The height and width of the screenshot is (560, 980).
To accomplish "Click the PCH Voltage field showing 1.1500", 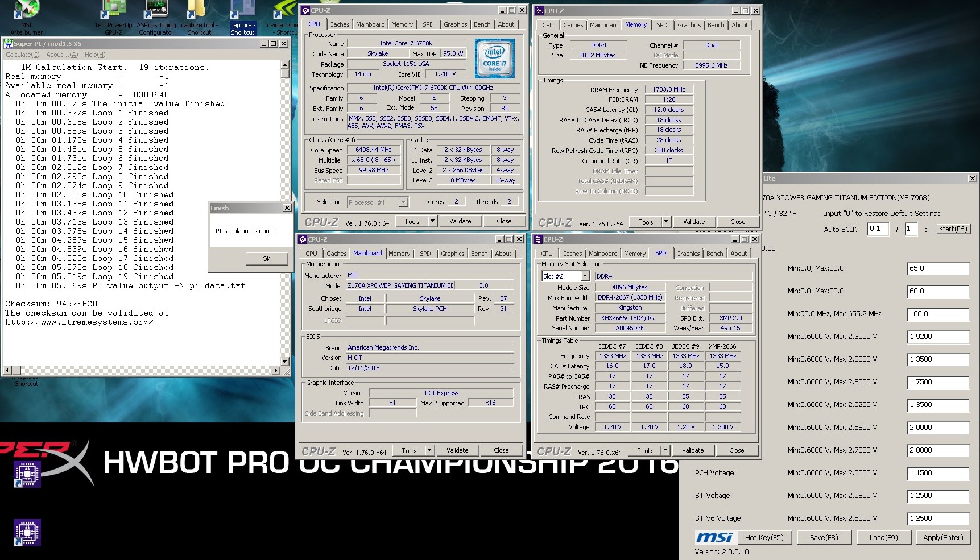I will pyautogui.click(x=938, y=473).
